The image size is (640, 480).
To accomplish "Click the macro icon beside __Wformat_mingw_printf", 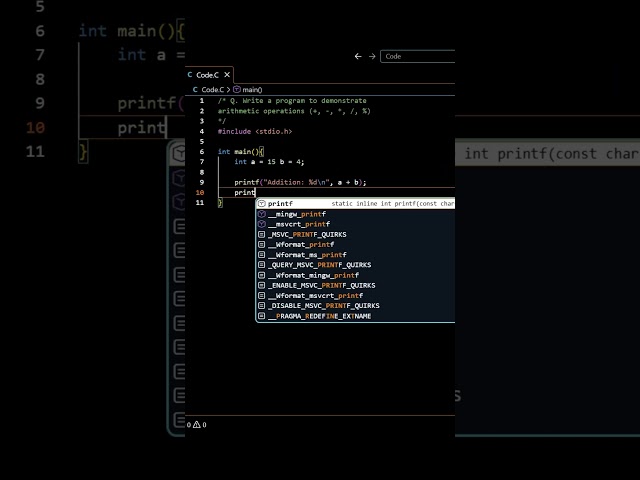I will (262, 275).
